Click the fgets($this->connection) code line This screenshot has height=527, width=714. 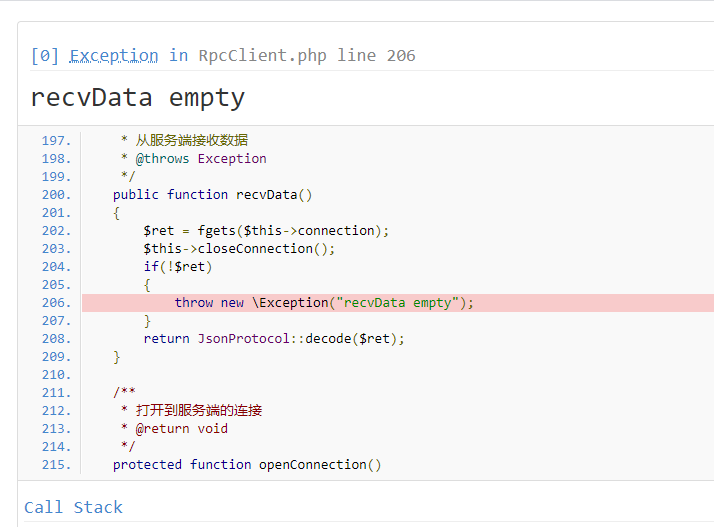266,231
